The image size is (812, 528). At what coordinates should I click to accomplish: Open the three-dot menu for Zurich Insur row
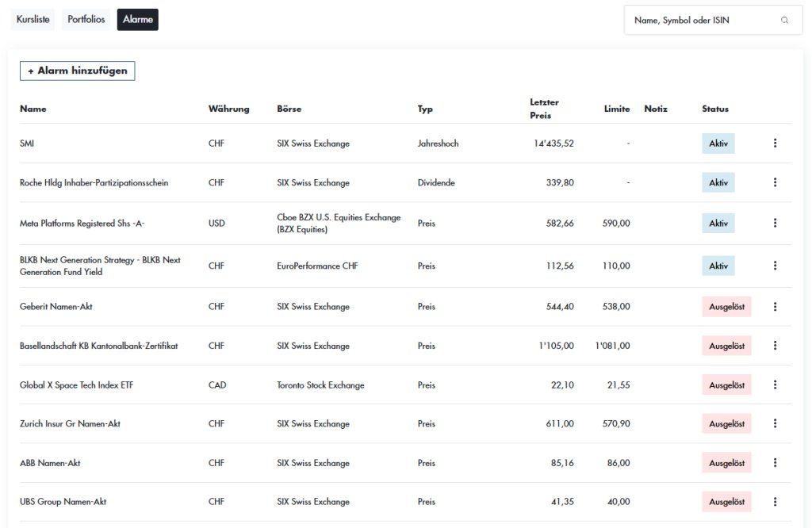pos(775,423)
